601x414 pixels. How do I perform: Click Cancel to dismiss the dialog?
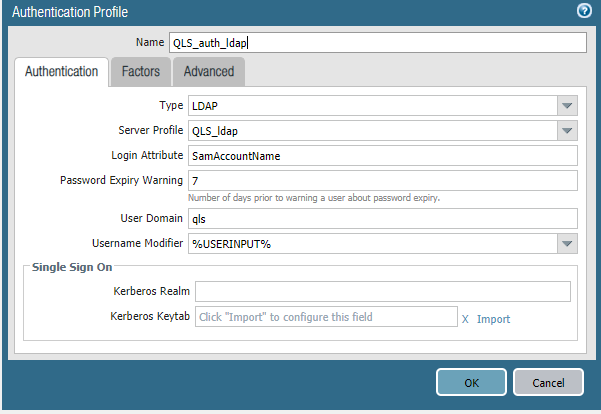[548, 382]
